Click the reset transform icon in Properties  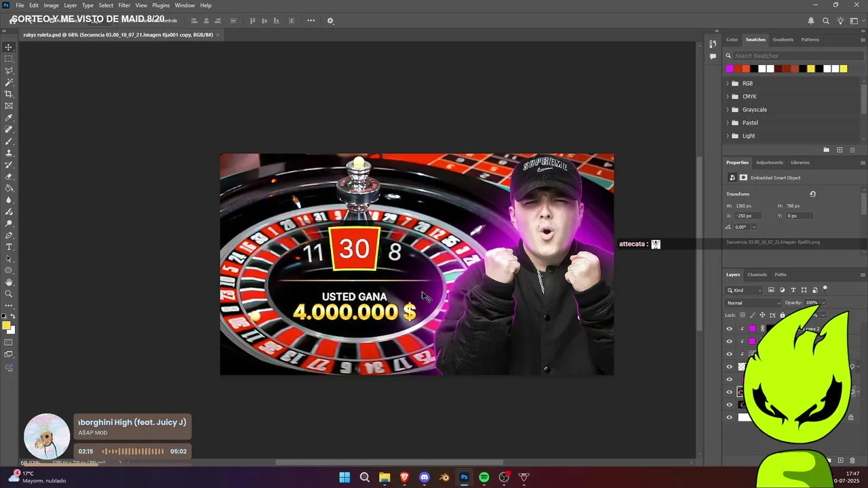pyautogui.click(x=812, y=194)
